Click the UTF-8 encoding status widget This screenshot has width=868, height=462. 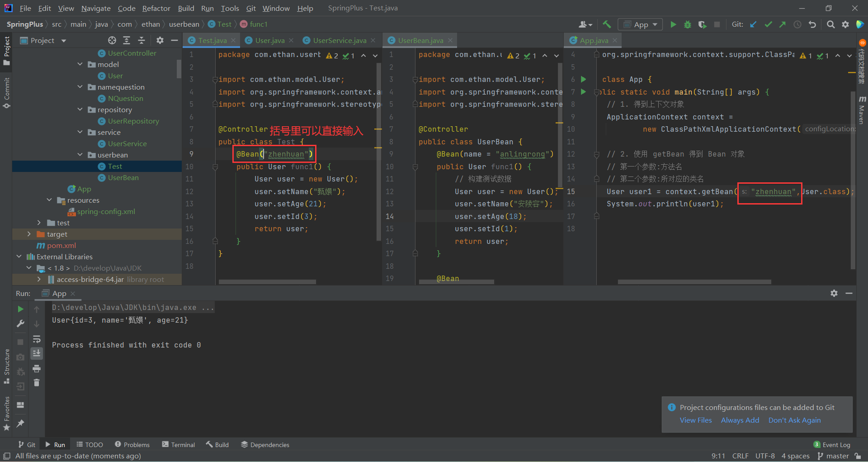coord(765,456)
